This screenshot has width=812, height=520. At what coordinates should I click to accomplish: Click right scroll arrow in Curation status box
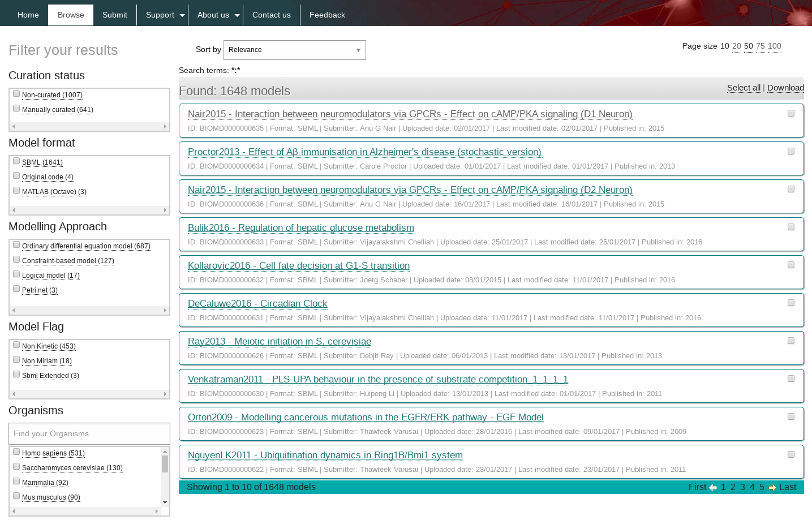(165, 127)
